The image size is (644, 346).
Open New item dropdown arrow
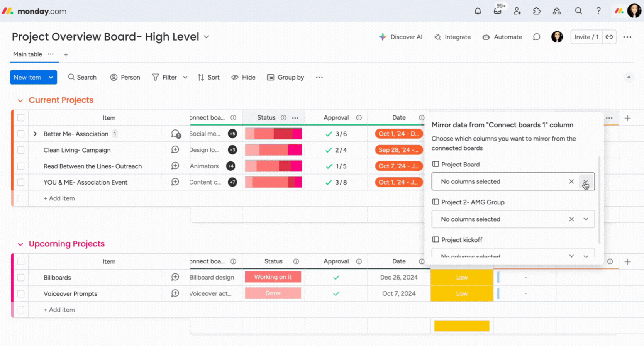coord(51,77)
